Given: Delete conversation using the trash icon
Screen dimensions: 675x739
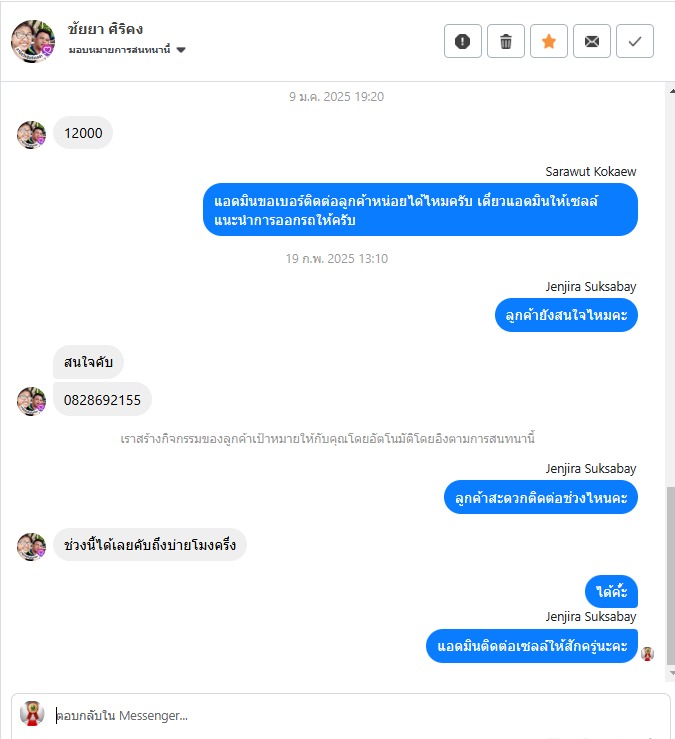Looking at the screenshot, I should (x=505, y=41).
